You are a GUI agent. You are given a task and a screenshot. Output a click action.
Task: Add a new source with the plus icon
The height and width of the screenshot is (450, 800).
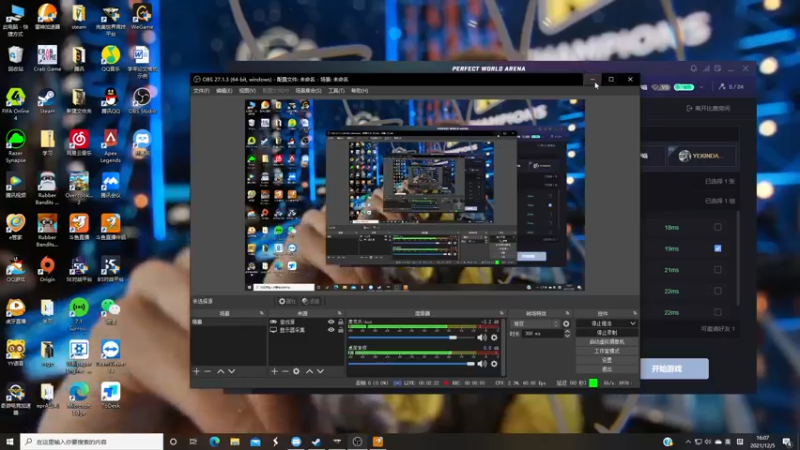pyautogui.click(x=274, y=371)
